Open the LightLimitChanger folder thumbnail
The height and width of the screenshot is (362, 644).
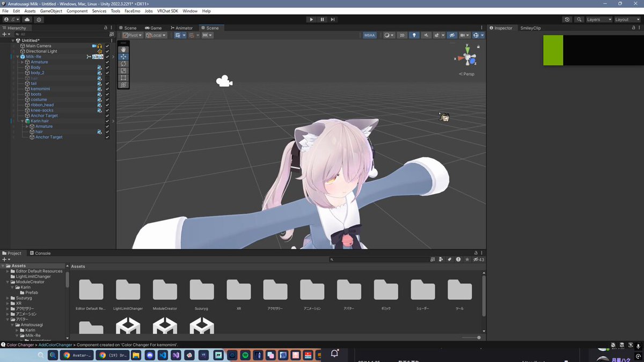click(x=128, y=290)
